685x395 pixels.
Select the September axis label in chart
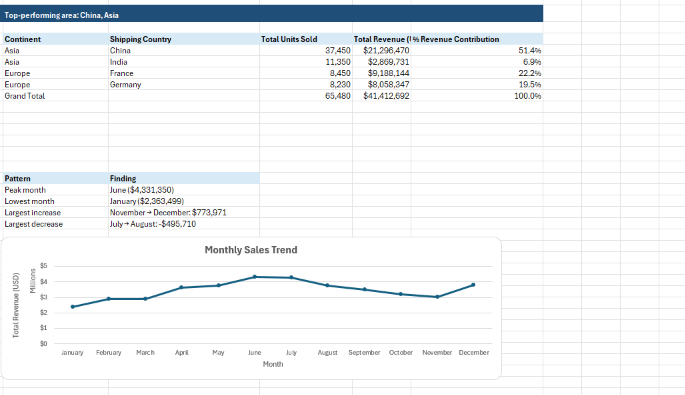[364, 352]
